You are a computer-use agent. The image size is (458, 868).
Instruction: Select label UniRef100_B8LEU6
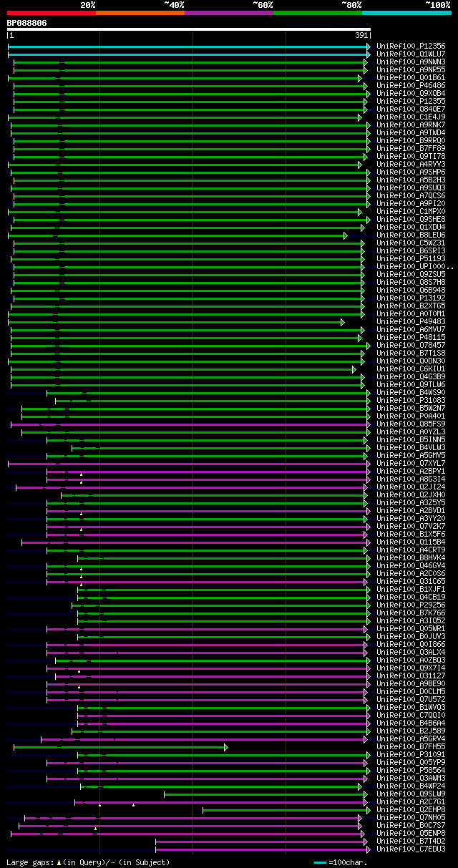[411, 235]
